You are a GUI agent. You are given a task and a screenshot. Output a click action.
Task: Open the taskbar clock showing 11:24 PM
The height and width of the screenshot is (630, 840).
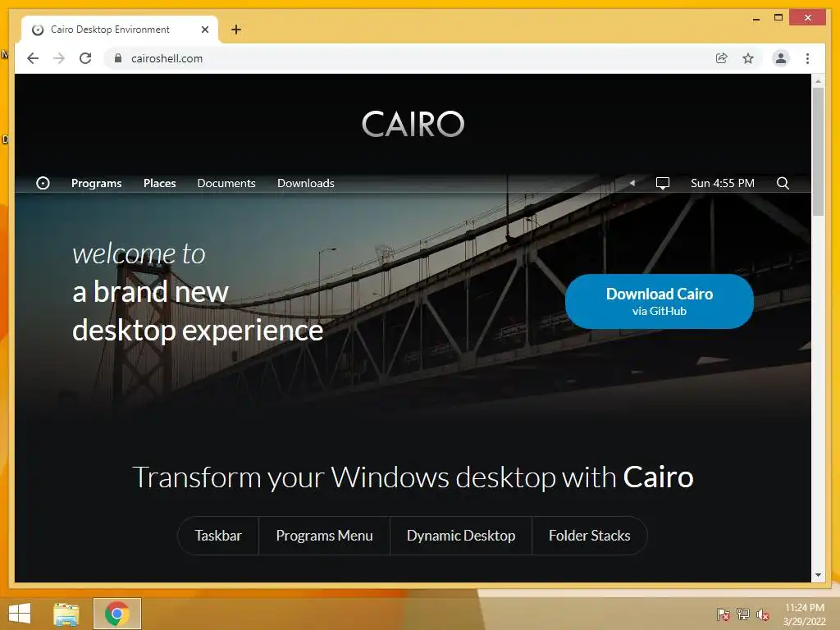[805, 614]
